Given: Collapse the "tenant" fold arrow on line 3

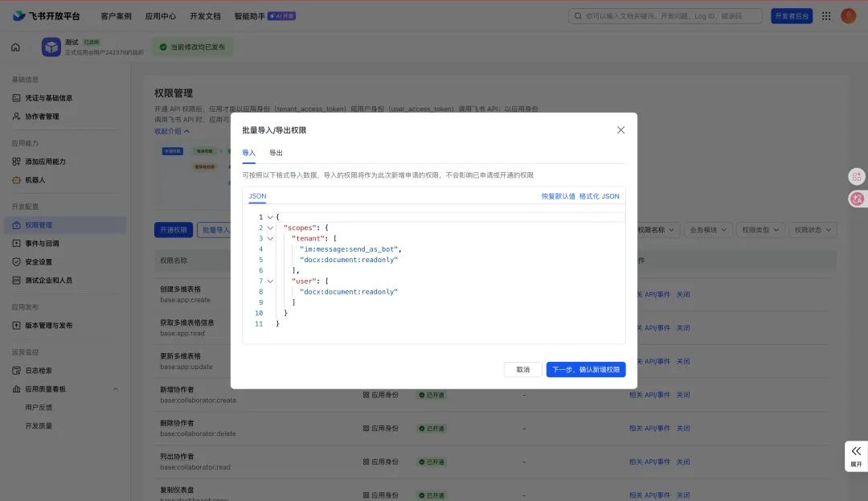Looking at the screenshot, I should [x=270, y=239].
